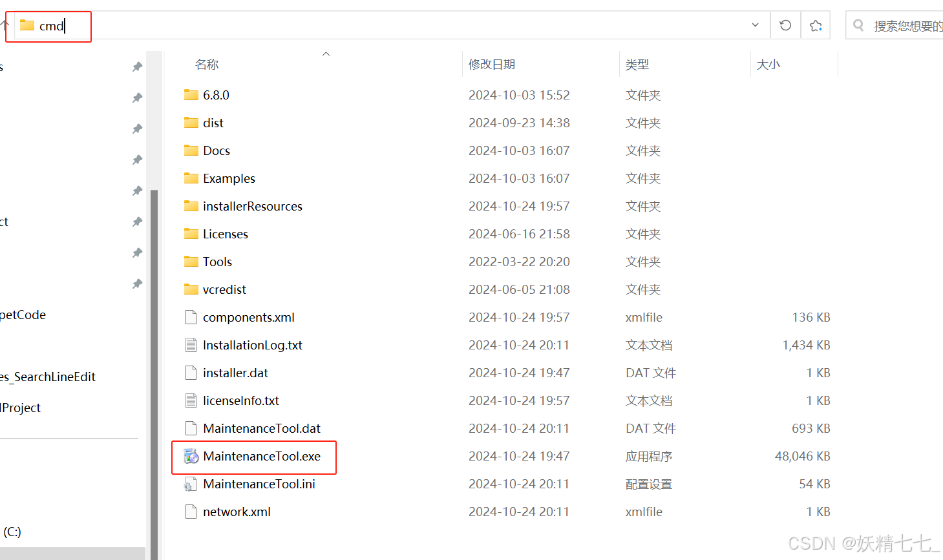Select the (C:) drive entry

(x=12, y=532)
